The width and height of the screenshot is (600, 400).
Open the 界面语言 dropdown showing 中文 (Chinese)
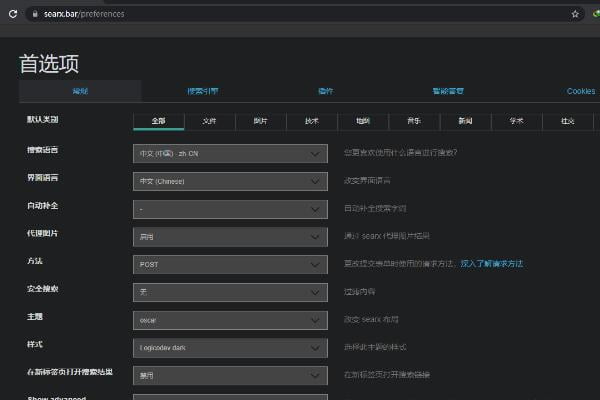[x=230, y=181]
